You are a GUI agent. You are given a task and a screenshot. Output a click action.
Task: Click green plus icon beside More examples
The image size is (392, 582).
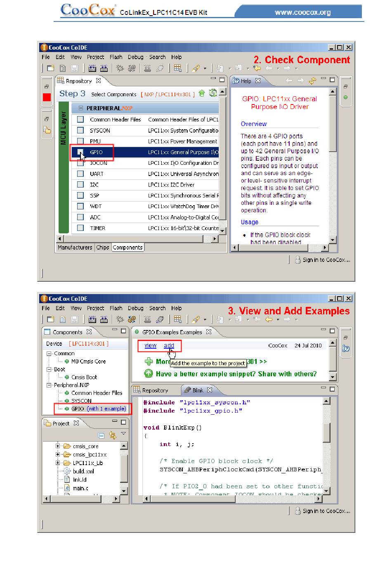(149, 362)
